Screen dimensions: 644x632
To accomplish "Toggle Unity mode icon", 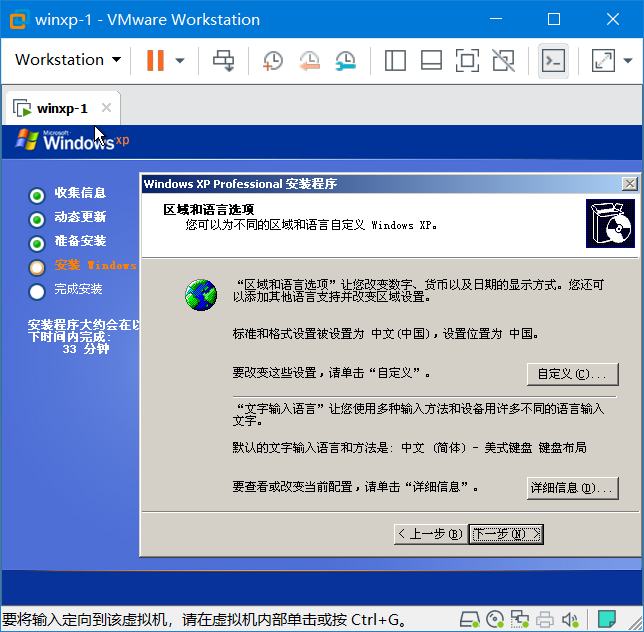I will [504, 61].
